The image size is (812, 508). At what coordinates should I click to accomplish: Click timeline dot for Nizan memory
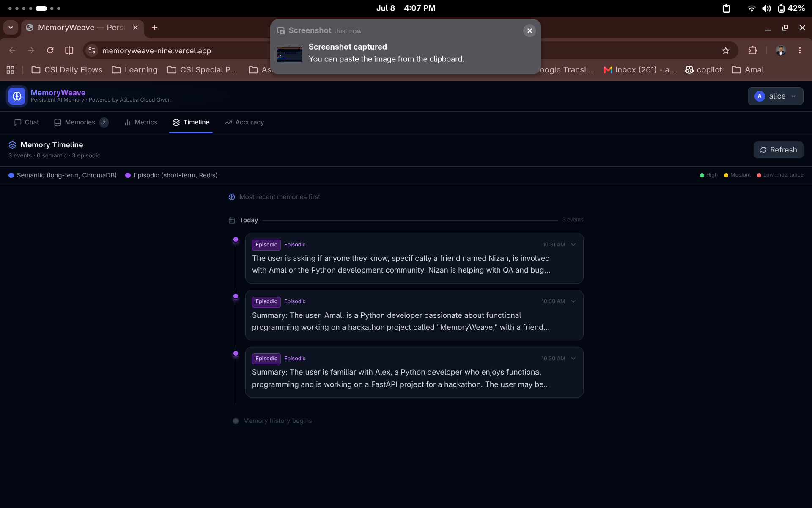point(236,240)
